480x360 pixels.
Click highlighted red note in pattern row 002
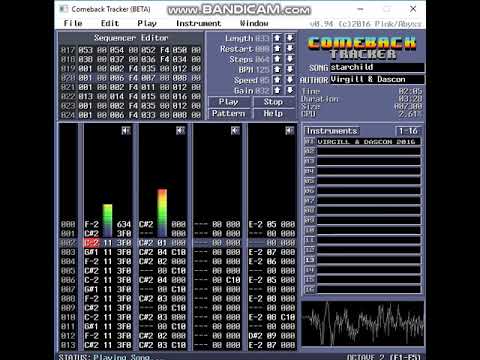click(x=92, y=243)
